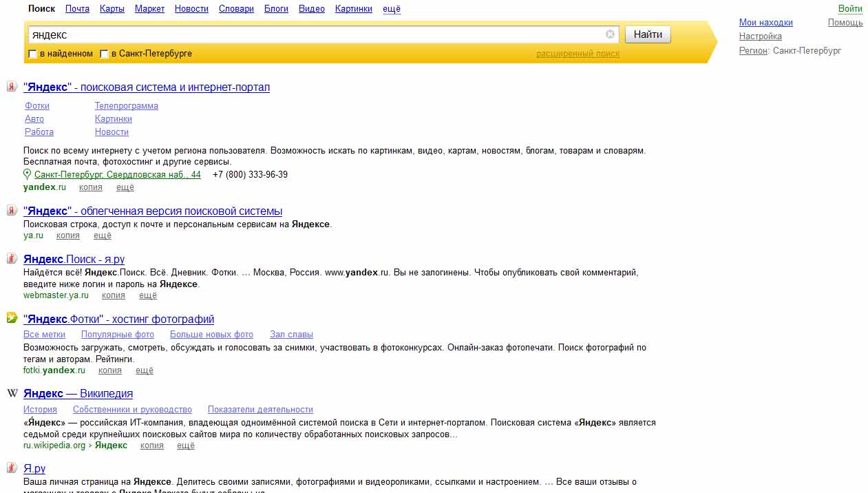Open 'ещё' options under fotki.yandex.ru result

pyautogui.click(x=145, y=370)
